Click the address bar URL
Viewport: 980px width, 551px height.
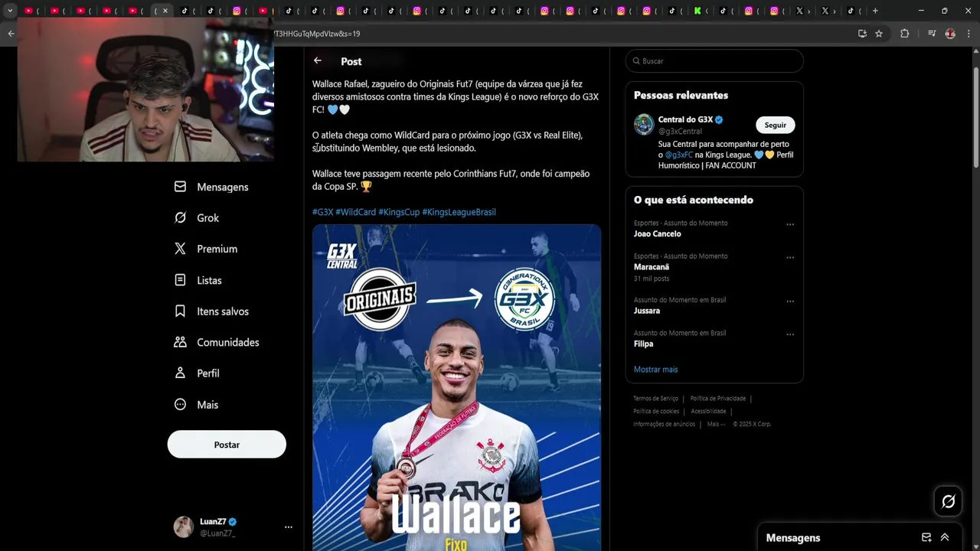[x=317, y=34]
